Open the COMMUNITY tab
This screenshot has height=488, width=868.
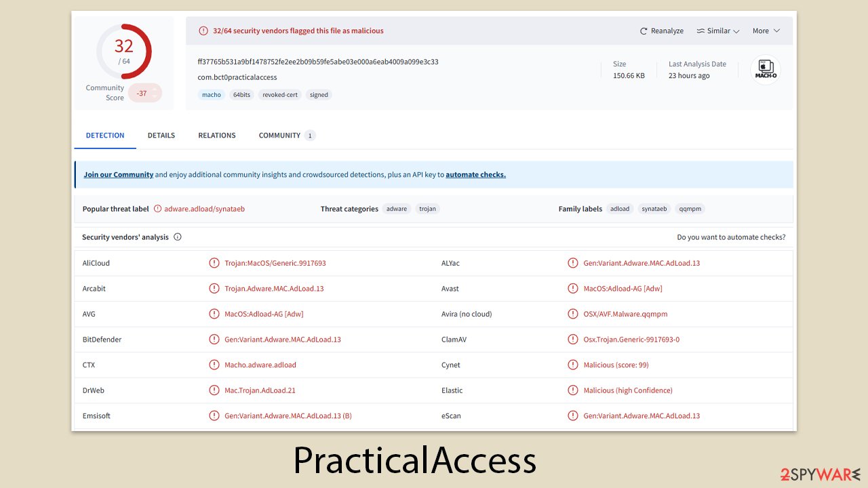[x=287, y=136]
